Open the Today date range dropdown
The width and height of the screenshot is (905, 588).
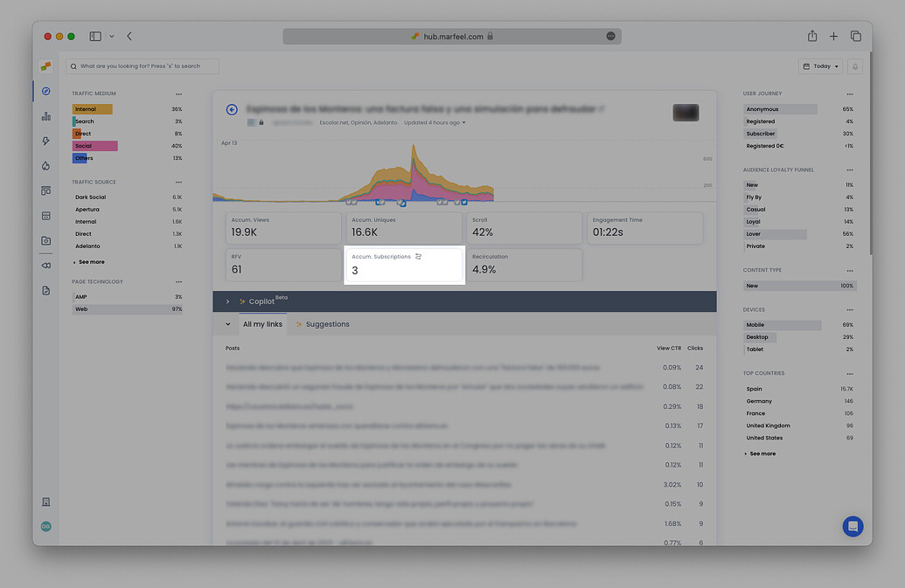click(x=819, y=66)
